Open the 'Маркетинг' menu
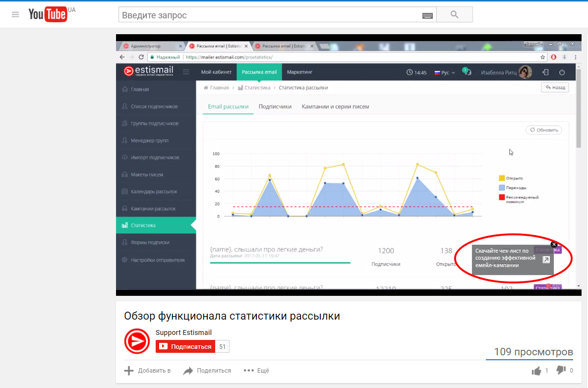 (x=299, y=72)
